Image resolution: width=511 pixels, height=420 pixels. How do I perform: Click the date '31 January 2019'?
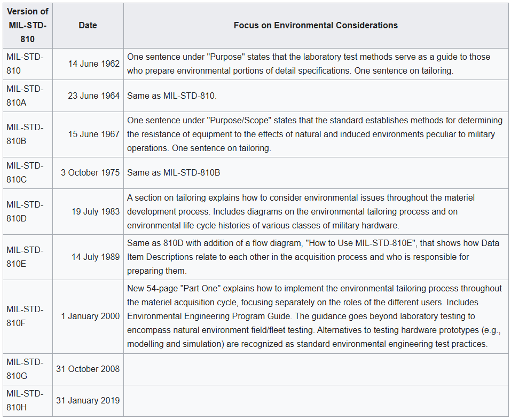click(88, 401)
